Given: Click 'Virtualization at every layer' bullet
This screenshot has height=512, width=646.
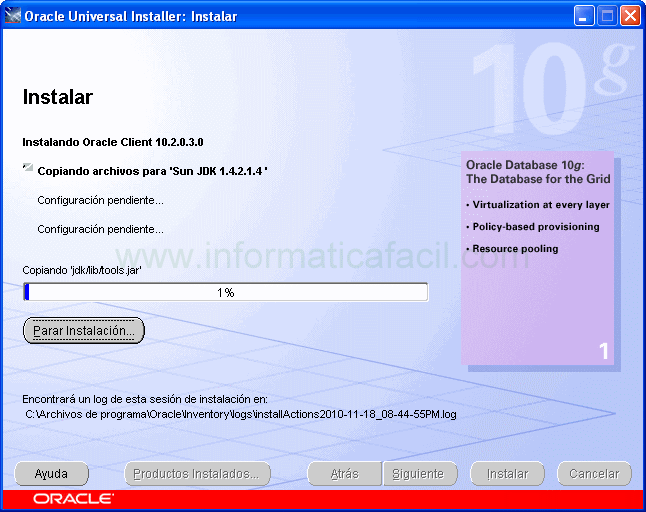Looking at the screenshot, I should point(538,205).
